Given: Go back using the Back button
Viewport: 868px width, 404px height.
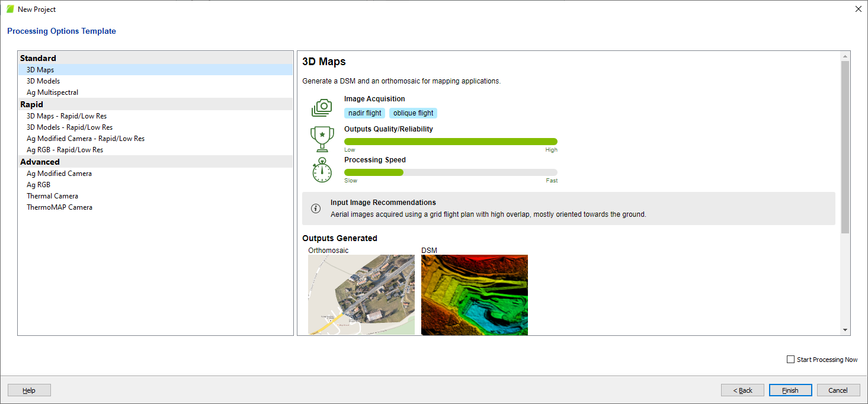Looking at the screenshot, I should tap(742, 390).
